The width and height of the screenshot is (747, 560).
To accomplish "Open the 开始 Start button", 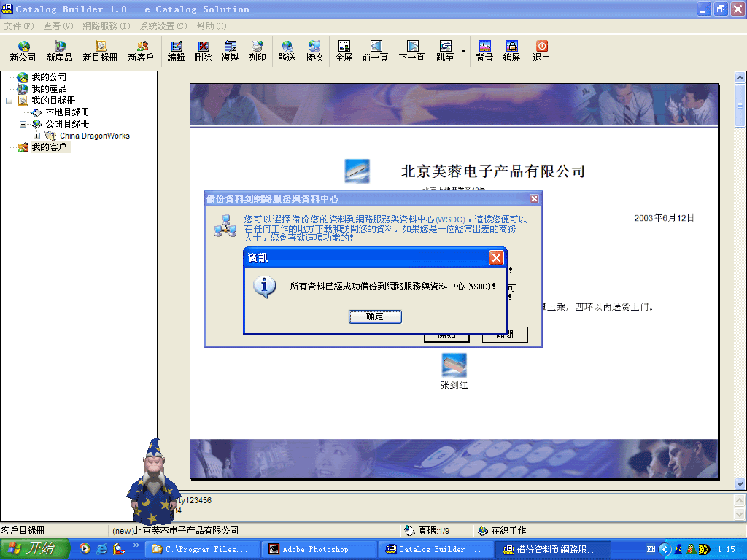I will click(x=35, y=549).
